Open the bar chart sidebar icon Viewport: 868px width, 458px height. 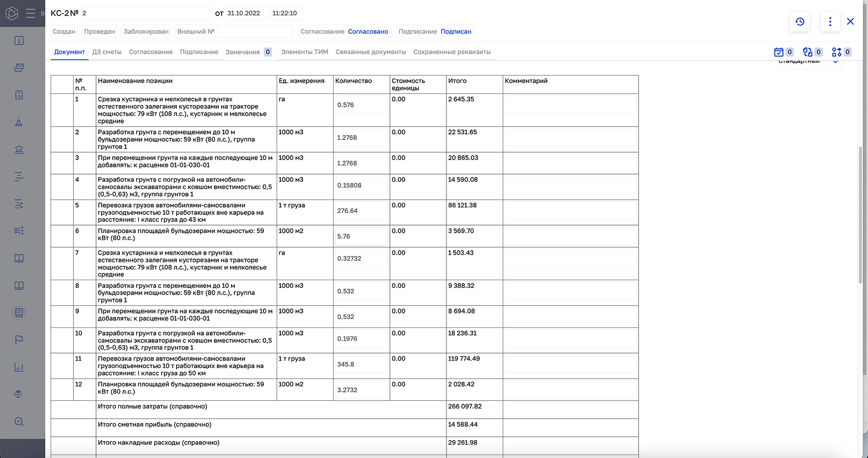point(19,367)
